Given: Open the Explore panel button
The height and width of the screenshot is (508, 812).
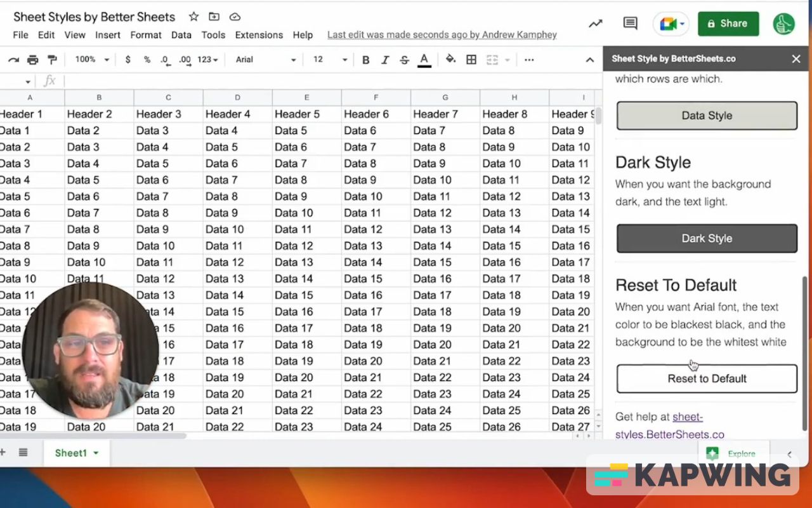Looking at the screenshot, I should click(x=734, y=453).
